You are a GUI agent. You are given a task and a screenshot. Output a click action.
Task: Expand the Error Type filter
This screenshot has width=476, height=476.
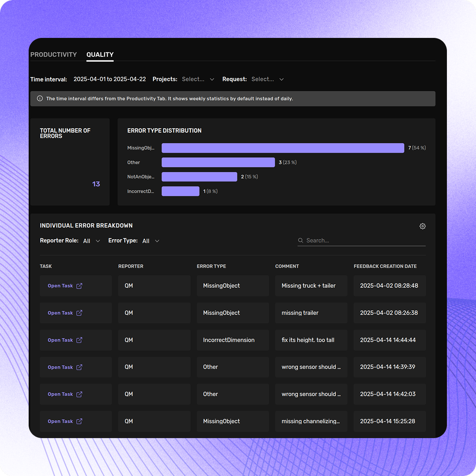coord(150,241)
